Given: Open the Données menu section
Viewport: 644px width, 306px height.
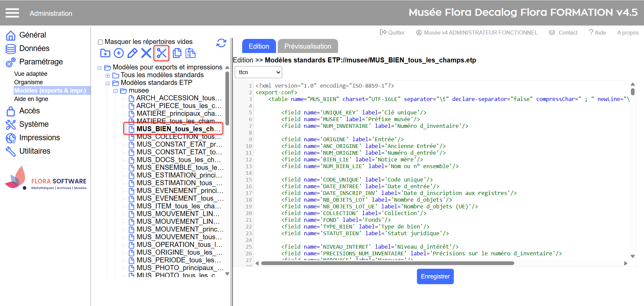Looking at the screenshot, I should [34, 48].
